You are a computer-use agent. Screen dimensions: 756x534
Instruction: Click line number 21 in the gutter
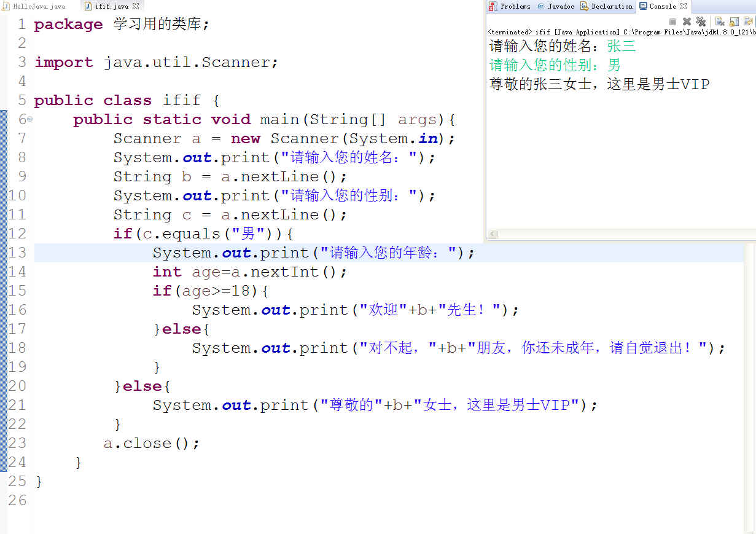pos(17,406)
